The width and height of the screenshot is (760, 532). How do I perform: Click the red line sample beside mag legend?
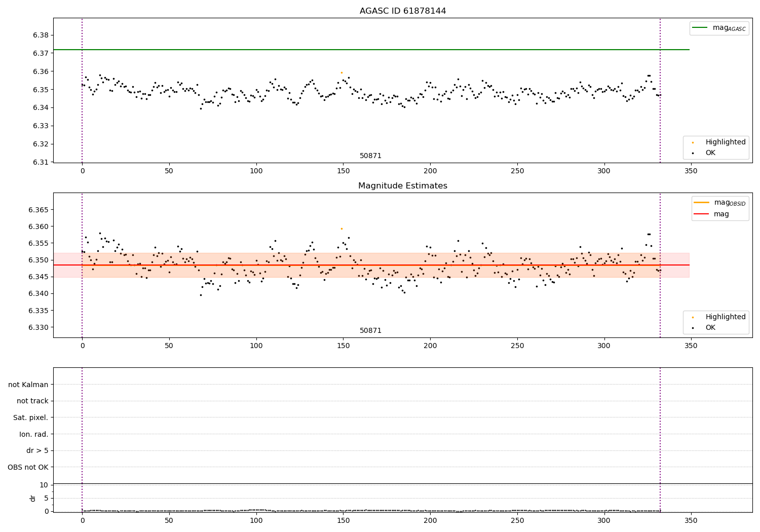(702, 214)
